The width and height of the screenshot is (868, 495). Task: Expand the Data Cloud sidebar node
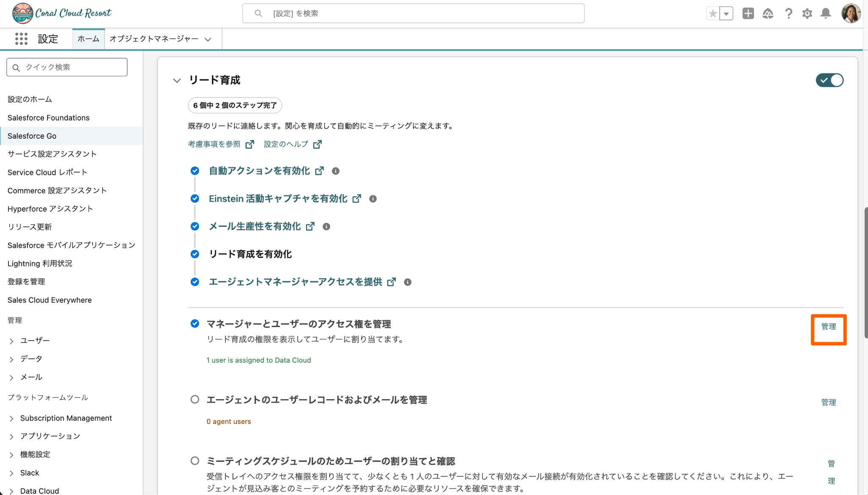tap(11, 491)
